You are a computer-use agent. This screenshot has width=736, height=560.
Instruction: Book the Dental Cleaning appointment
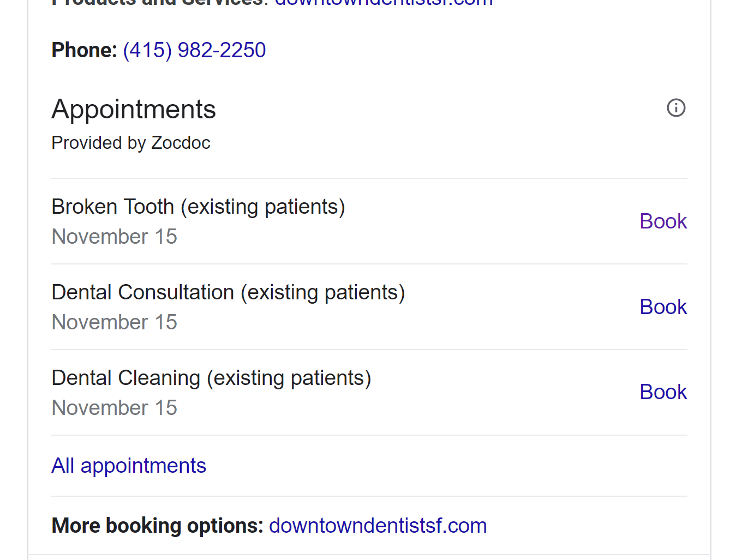click(x=663, y=392)
